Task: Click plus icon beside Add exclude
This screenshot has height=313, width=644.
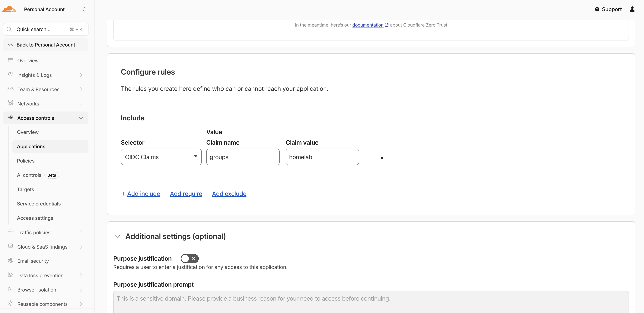Action: coord(208,194)
